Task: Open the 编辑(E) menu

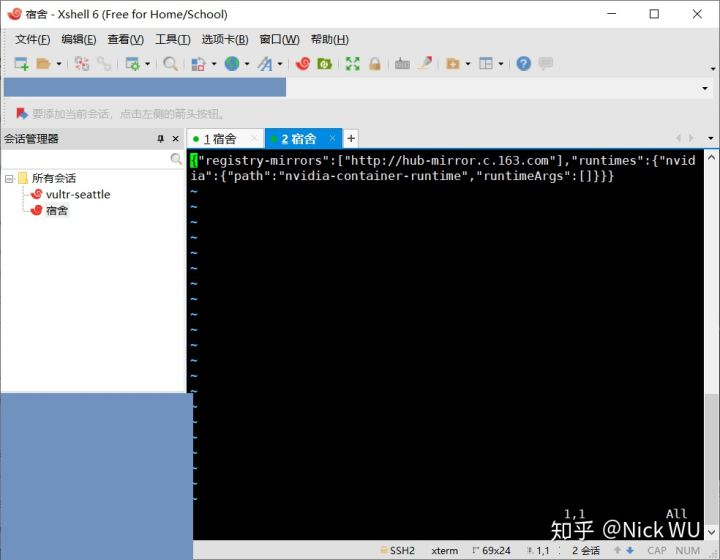Action: click(x=79, y=39)
